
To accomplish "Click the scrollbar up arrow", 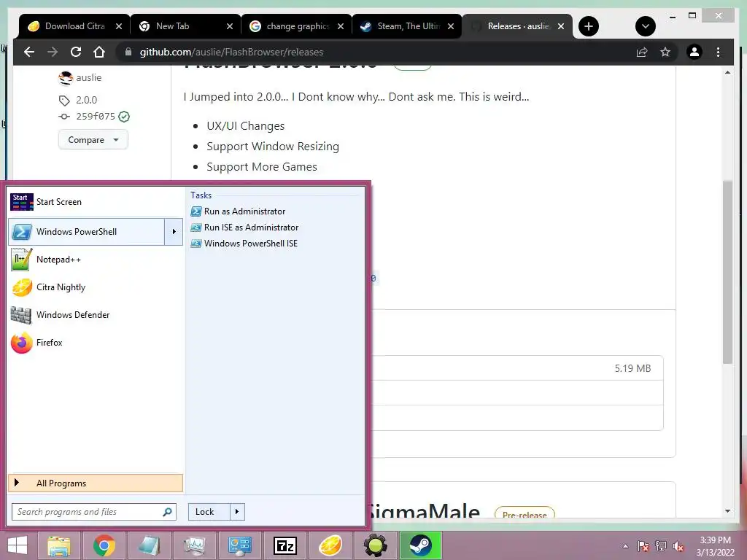I will tap(727, 72).
